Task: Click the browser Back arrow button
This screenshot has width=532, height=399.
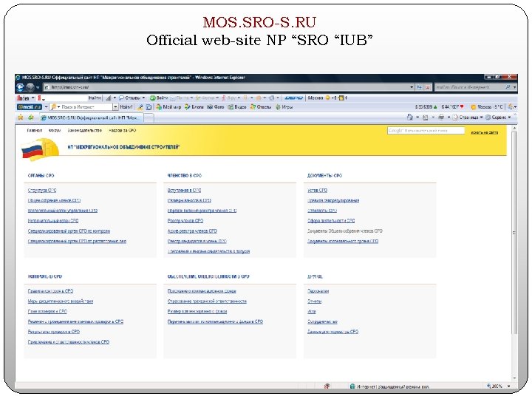Action: click(20, 87)
